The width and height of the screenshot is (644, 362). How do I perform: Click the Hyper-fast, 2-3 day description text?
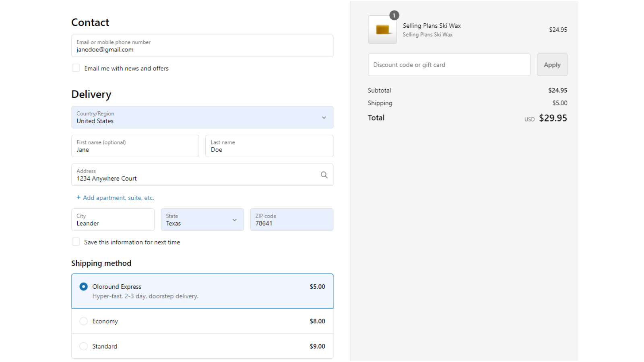pyautogui.click(x=145, y=296)
